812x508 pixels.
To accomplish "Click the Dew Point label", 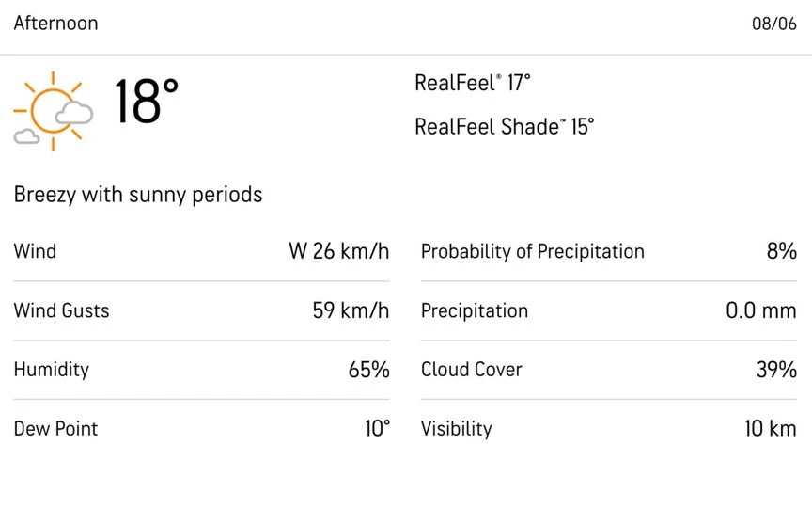I will tap(56, 429).
